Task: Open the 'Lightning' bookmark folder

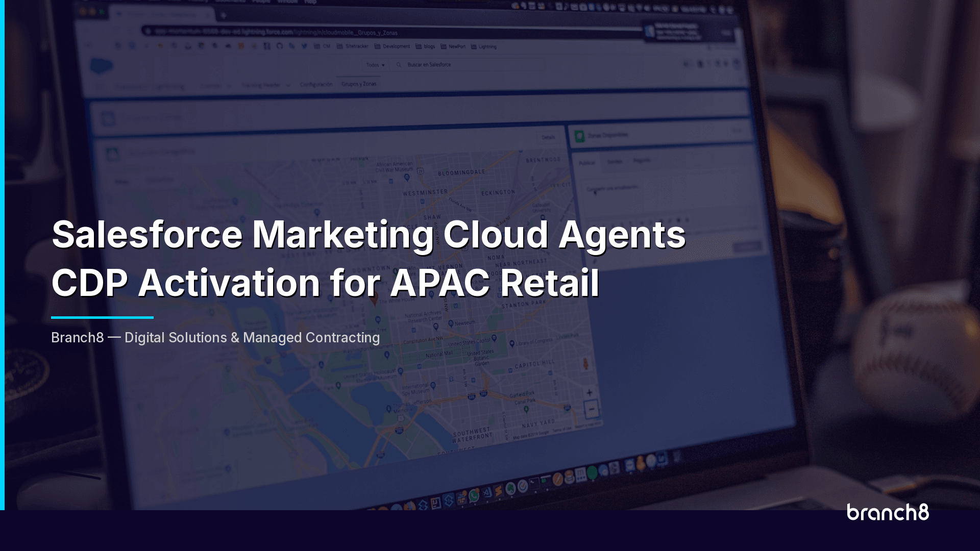Action: [483, 46]
